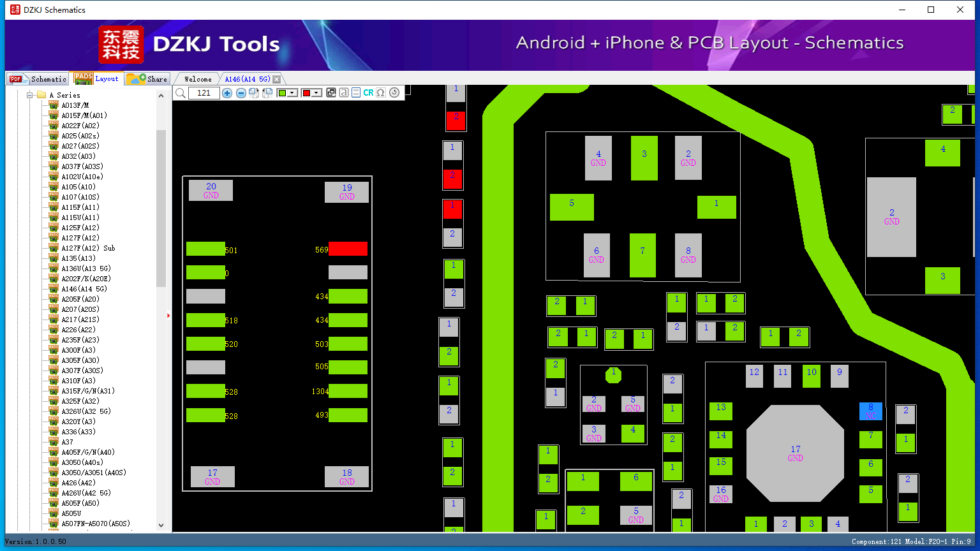Viewport: 980px width, 551px height.
Task: Toggle the omega resistance values icon
Action: [x=381, y=93]
